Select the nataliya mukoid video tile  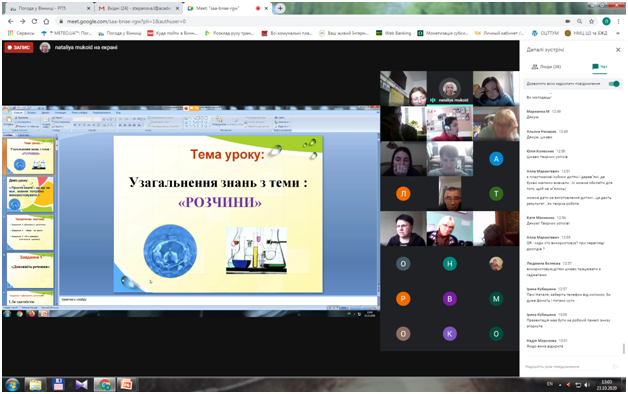click(450, 88)
